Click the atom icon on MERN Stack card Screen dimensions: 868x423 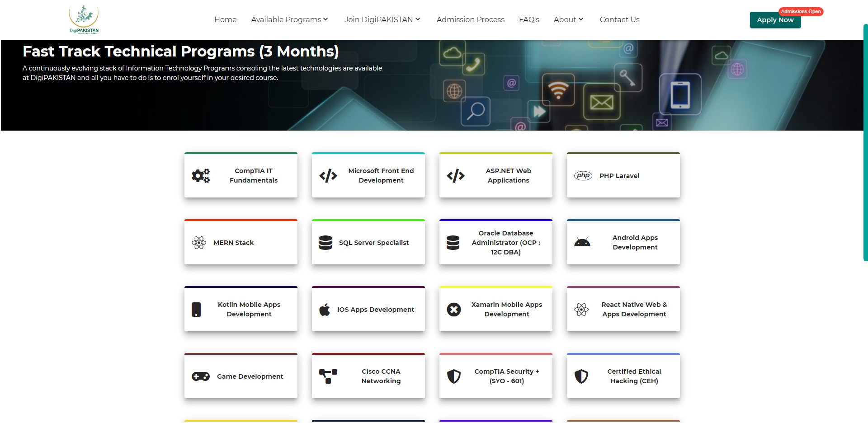[199, 243]
